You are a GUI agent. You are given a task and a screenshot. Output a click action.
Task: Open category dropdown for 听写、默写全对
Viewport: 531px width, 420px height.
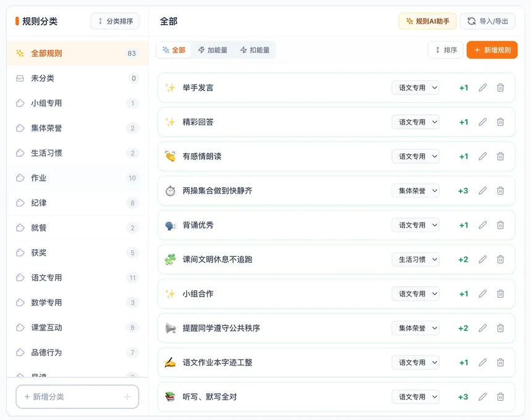tap(415, 397)
